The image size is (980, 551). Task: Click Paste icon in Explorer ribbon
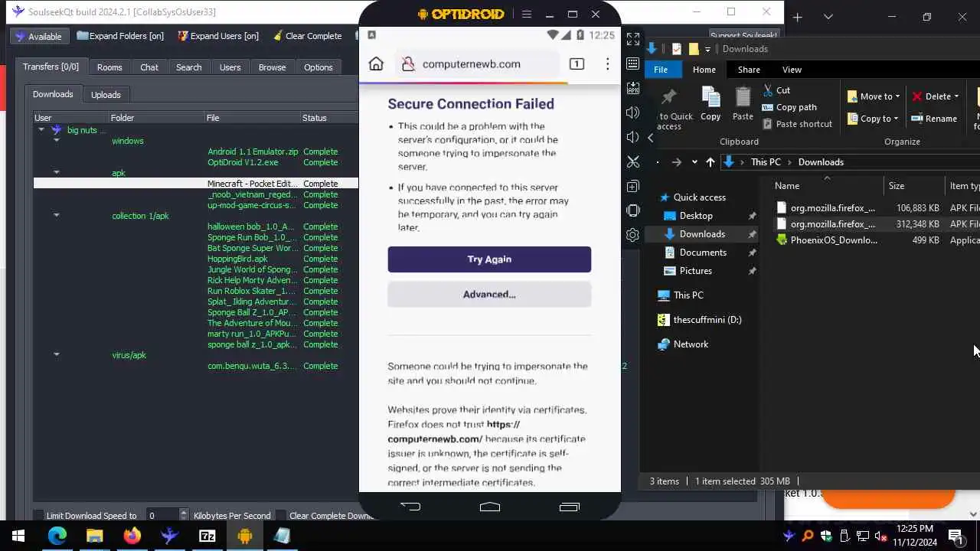click(x=743, y=104)
